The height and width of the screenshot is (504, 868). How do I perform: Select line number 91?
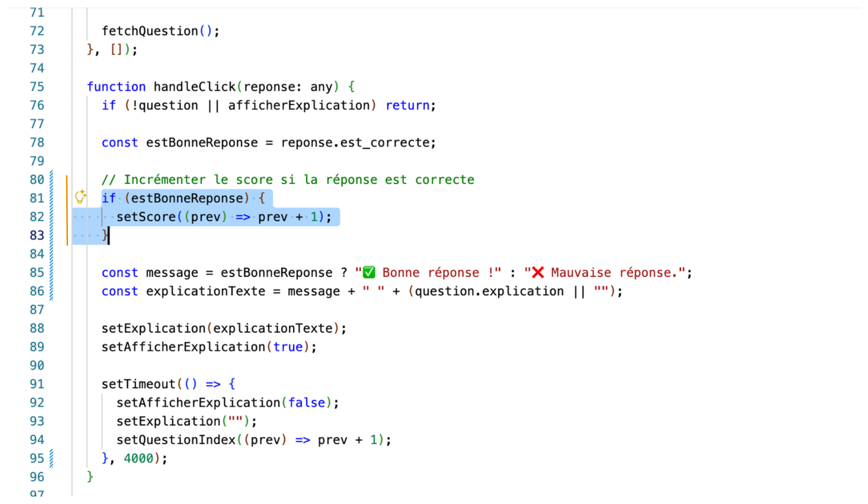tap(37, 384)
